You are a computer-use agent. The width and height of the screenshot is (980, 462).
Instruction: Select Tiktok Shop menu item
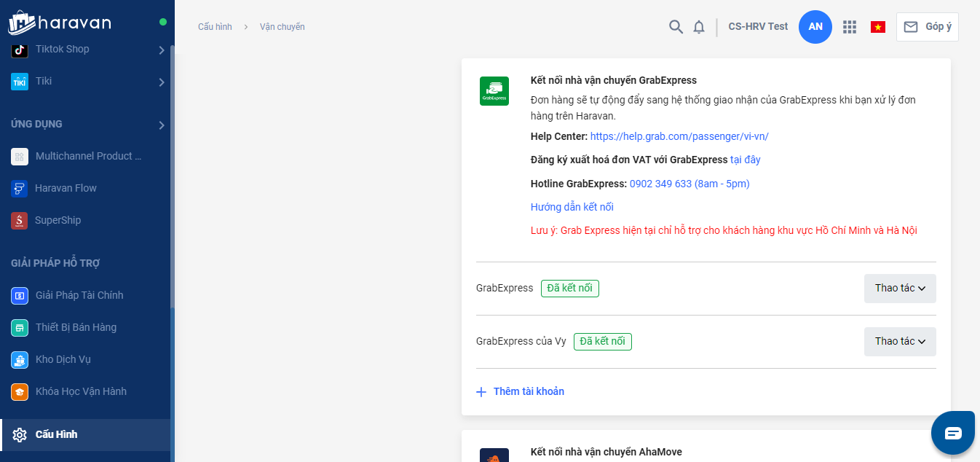pyautogui.click(x=86, y=50)
